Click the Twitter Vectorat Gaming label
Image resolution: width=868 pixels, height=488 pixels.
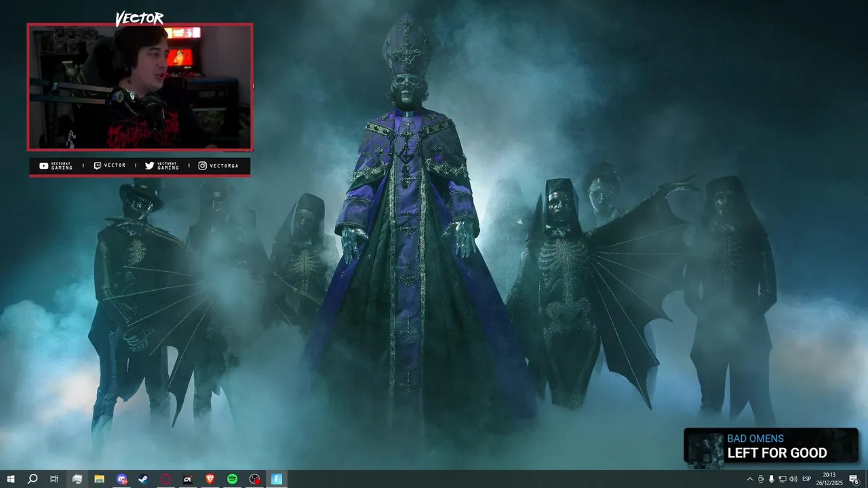(x=162, y=166)
